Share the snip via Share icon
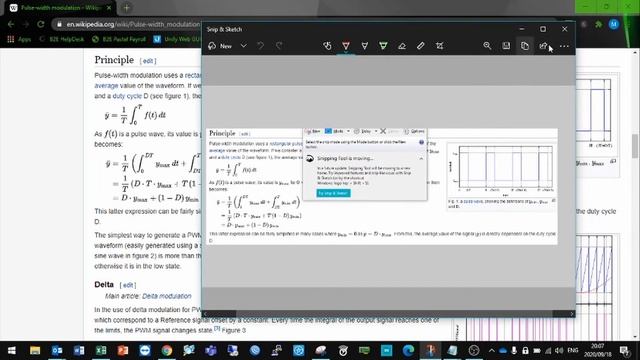 point(543,46)
